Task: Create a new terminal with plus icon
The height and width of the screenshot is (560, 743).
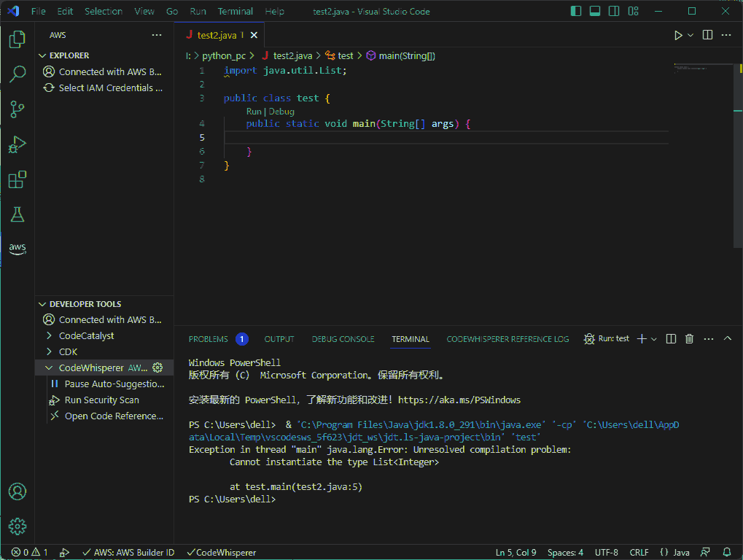Action: [x=642, y=339]
